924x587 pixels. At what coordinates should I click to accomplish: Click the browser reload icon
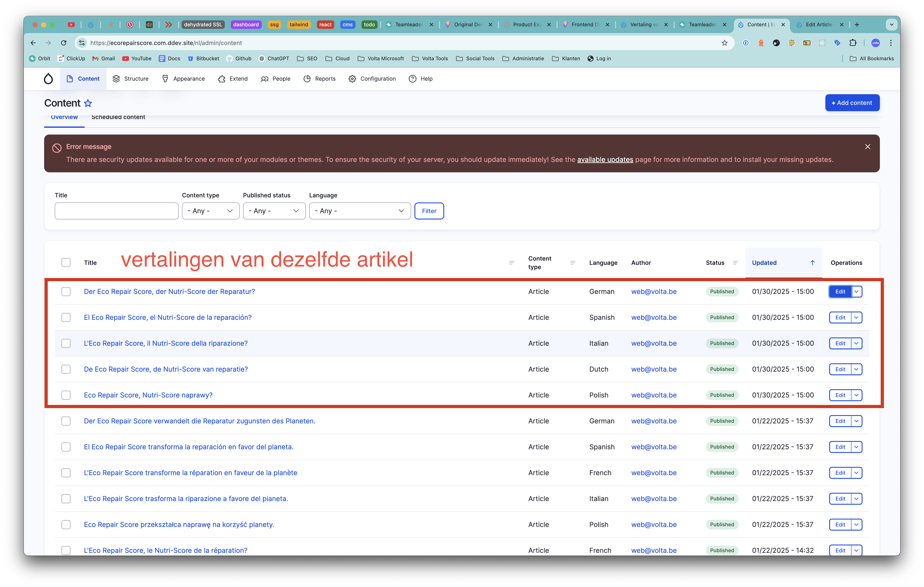[64, 43]
